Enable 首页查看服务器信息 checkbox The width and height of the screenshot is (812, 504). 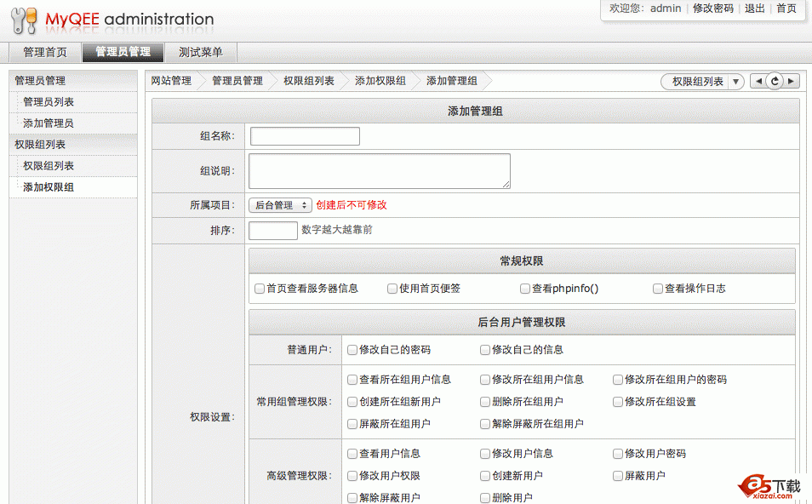point(260,289)
